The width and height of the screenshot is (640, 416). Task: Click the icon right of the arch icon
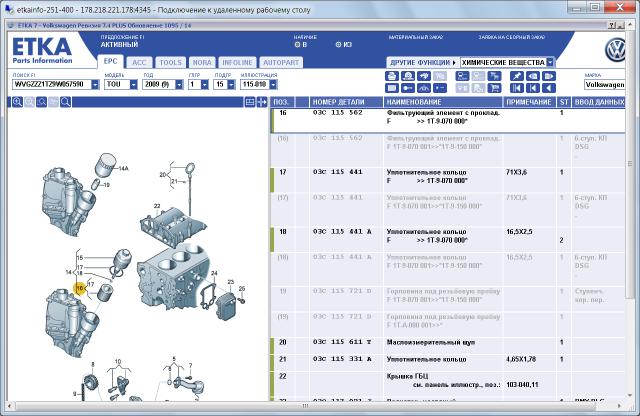440,88
